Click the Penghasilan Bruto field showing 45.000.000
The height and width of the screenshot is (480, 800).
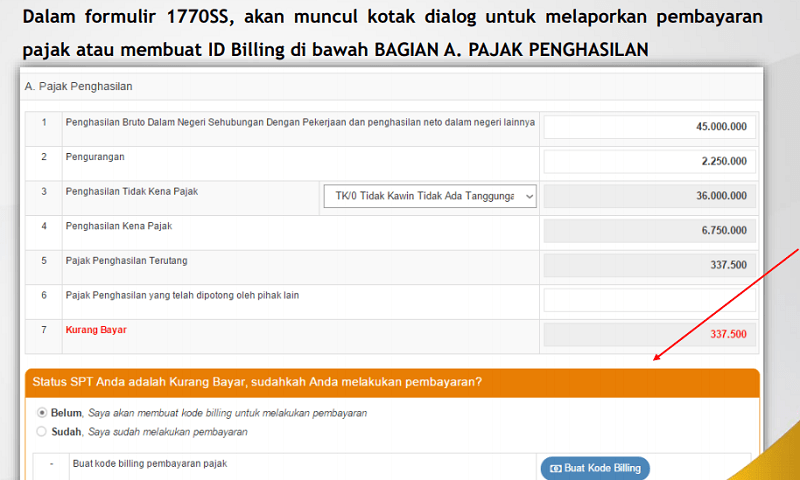pos(649,127)
